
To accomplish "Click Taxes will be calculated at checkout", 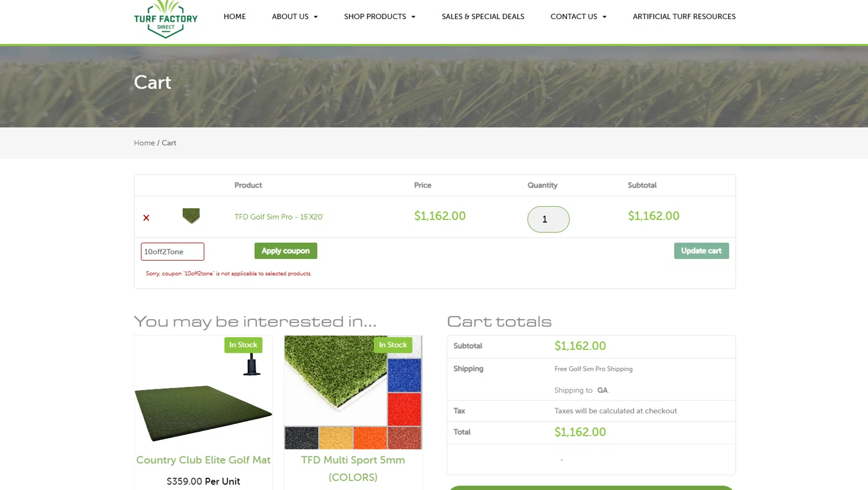I will (x=616, y=411).
